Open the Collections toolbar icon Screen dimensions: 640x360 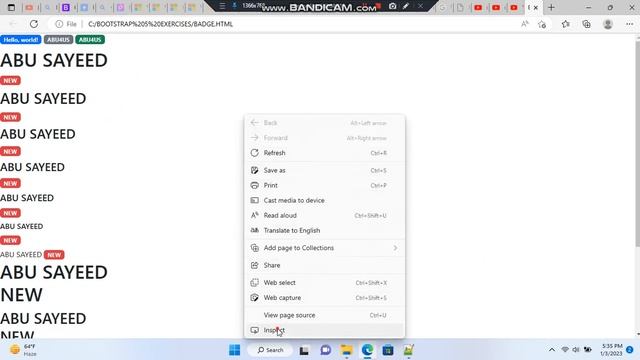[587, 24]
